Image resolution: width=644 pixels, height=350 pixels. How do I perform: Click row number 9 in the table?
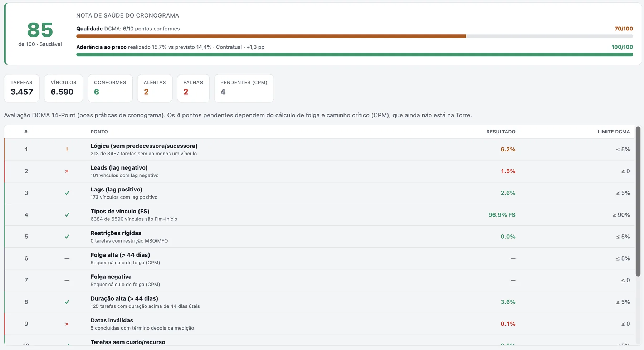coord(26,324)
